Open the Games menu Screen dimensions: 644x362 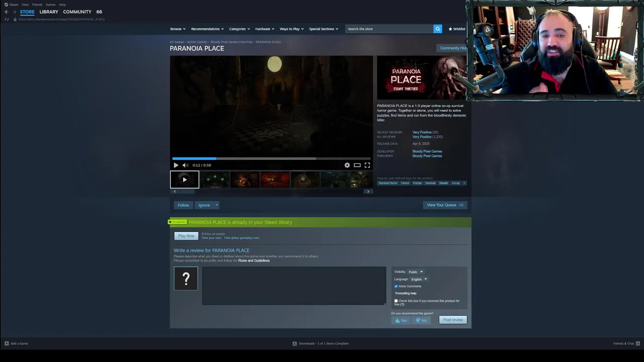point(51,5)
